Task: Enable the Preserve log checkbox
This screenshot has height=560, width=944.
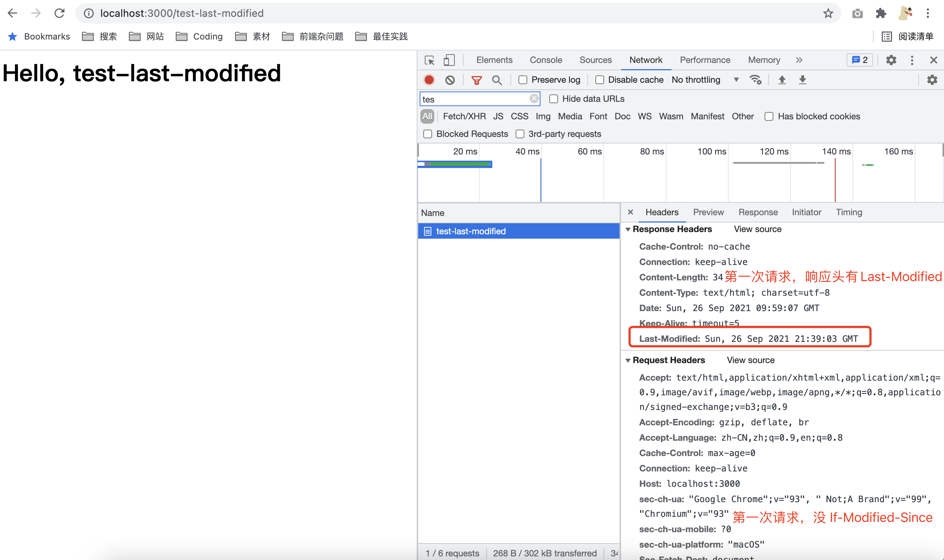Action: tap(523, 80)
